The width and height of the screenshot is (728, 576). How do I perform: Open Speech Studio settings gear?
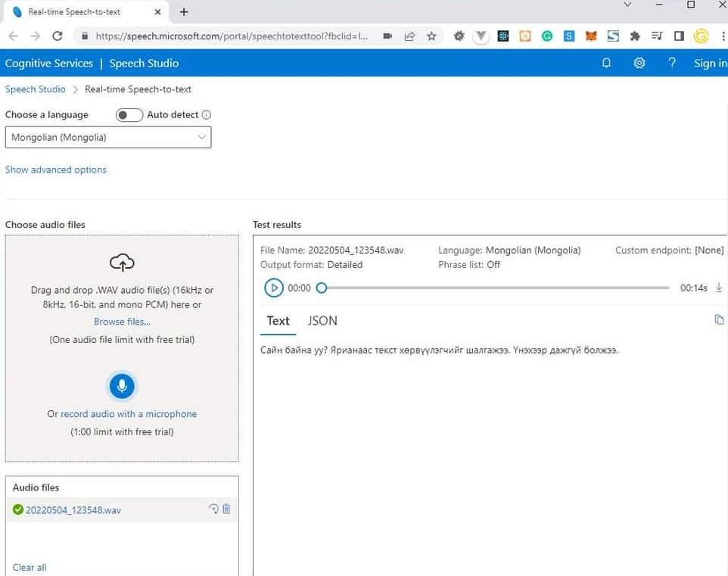click(639, 63)
